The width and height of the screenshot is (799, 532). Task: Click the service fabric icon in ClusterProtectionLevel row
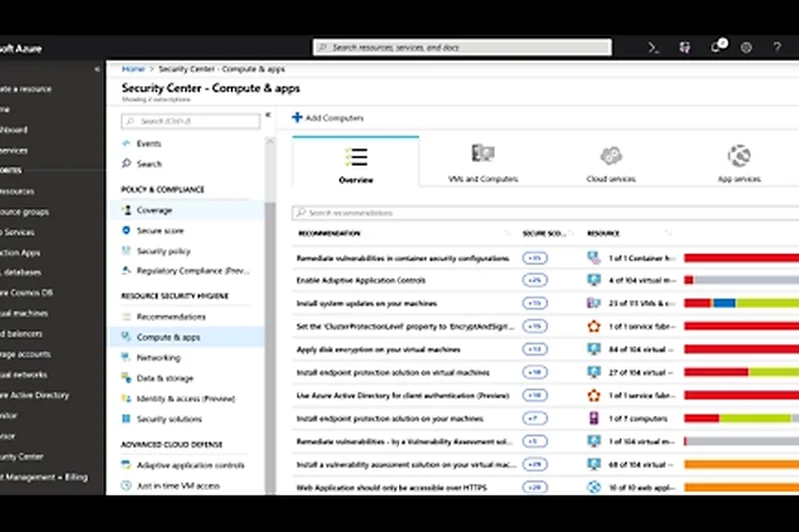pyautogui.click(x=593, y=326)
